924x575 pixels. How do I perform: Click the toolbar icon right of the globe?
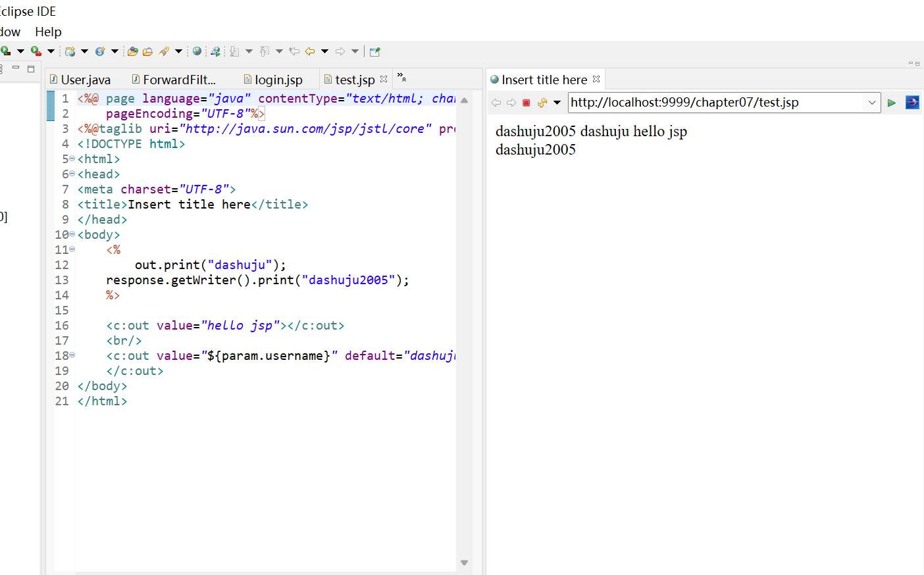(215, 51)
